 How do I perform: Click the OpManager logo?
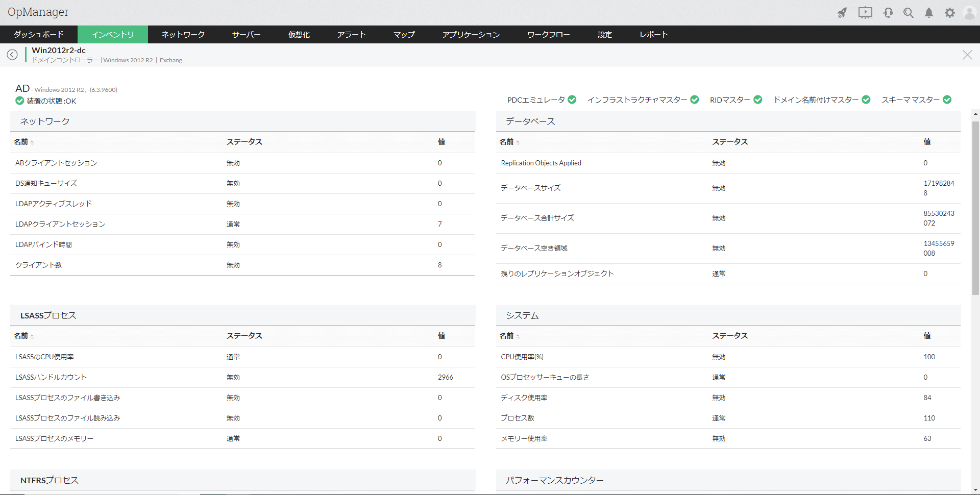coord(38,12)
